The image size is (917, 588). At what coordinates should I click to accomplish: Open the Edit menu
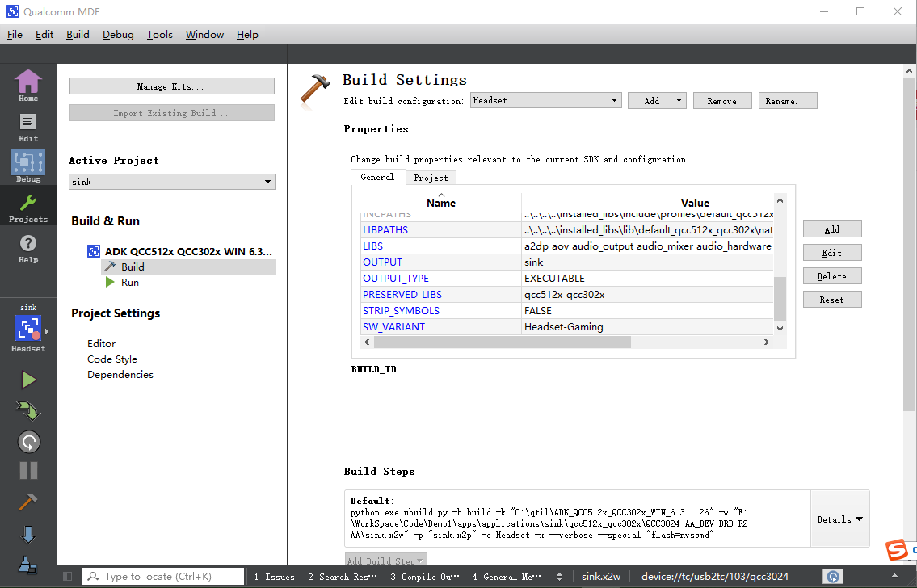click(44, 35)
